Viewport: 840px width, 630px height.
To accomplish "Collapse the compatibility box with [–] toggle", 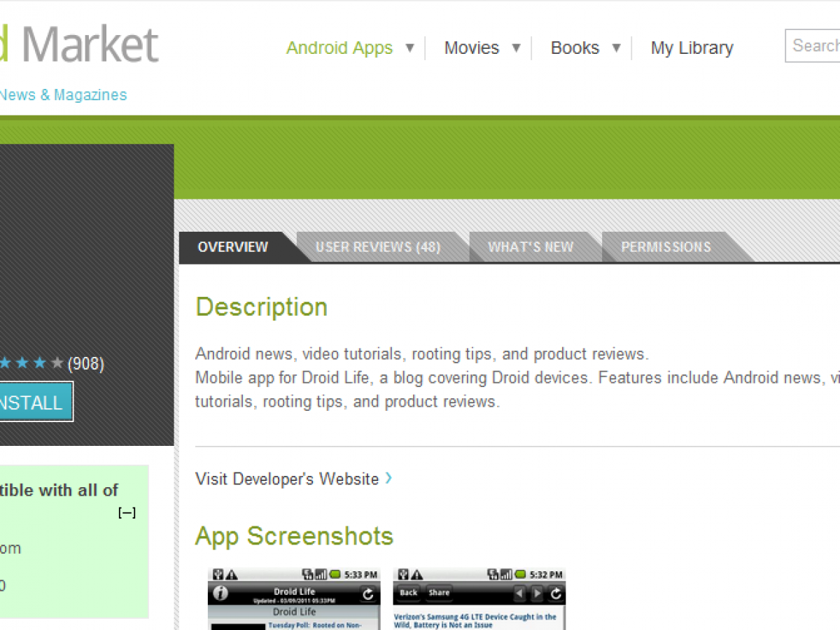I will click(127, 513).
